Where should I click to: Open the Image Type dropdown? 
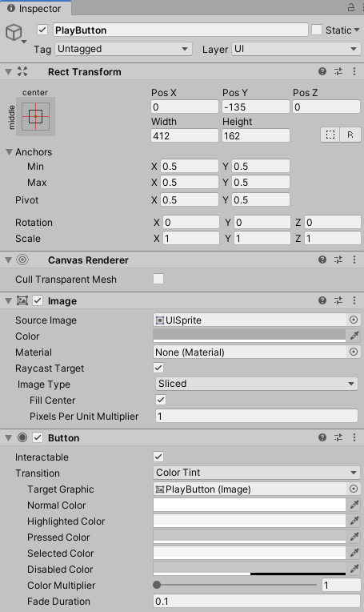[x=257, y=384]
